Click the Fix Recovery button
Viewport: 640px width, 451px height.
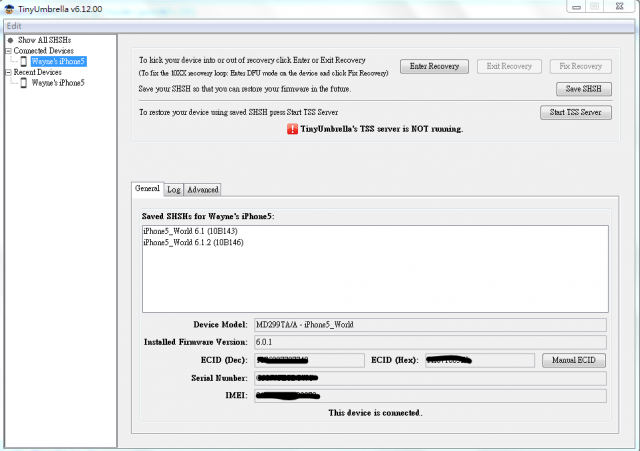click(580, 66)
